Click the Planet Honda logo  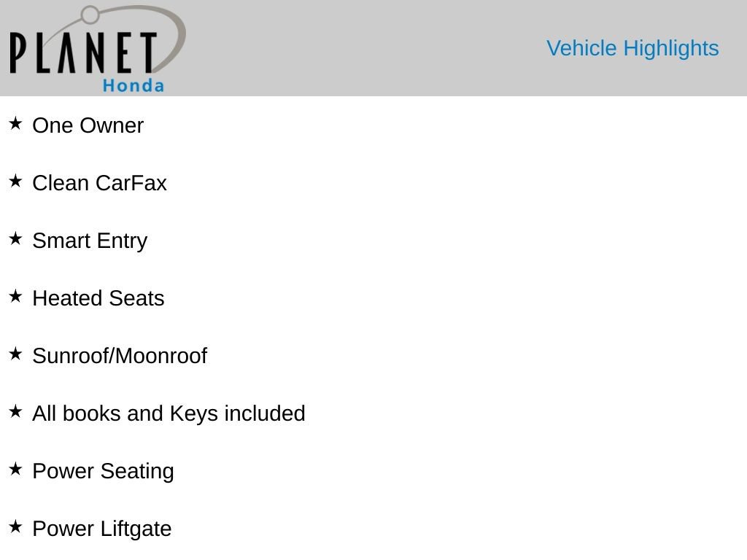point(97,48)
